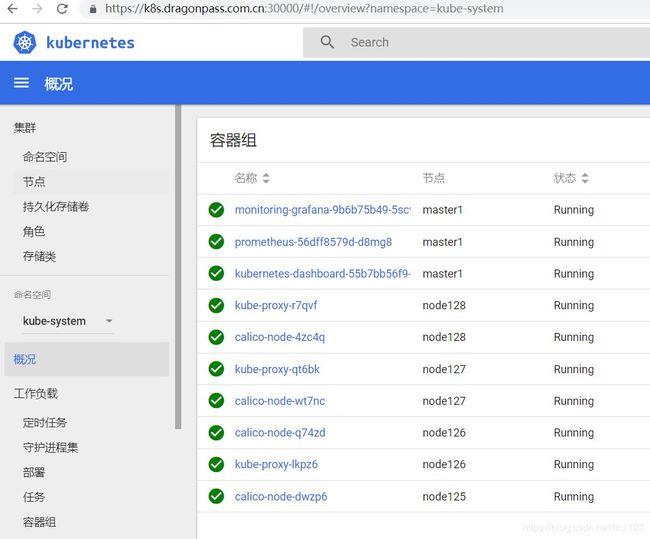
Task: Click the browser address bar URL
Action: coord(304,8)
